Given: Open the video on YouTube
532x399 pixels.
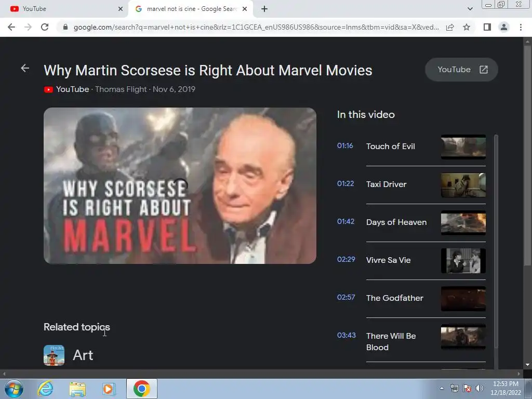Looking at the screenshot, I should click(x=461, y=70).
